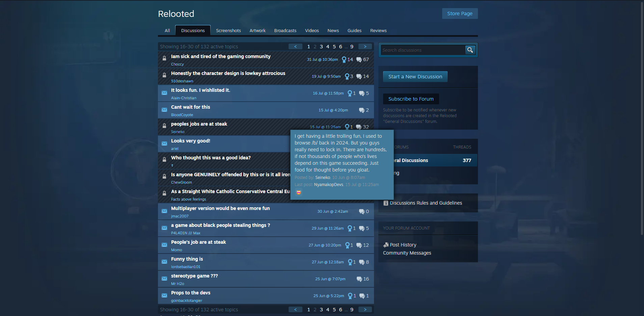The height and width of the screenshot is (316, 644).
Task: Click reply bubble icon showing 67 replies
Action: pos(359,60)
